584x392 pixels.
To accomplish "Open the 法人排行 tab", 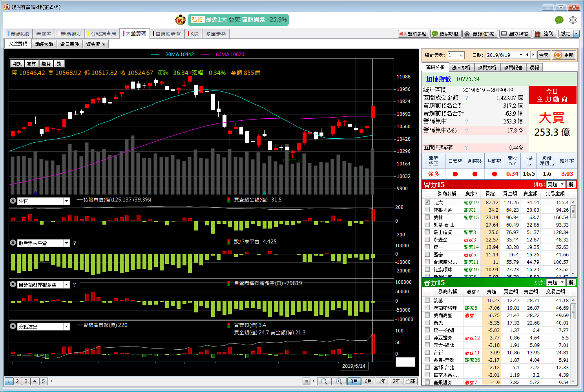I will [461, 67].
